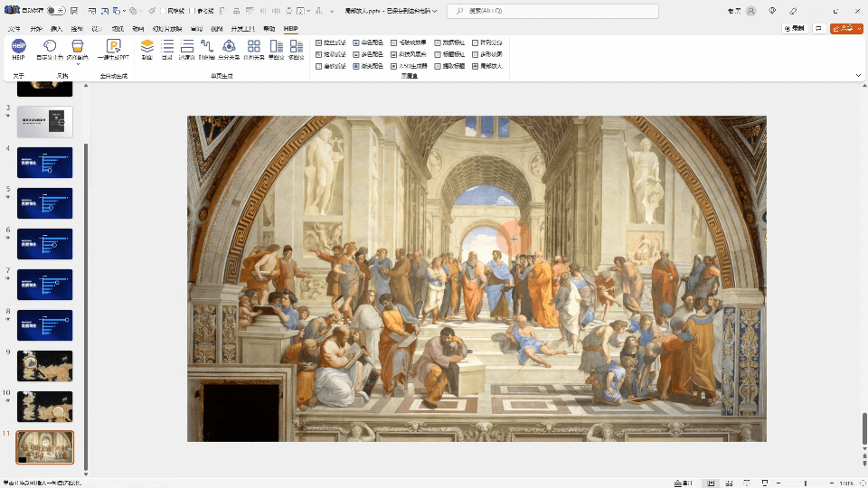Switch to the 视图 View tab
The height and width of the screenshot is (488, 868).
pyautogui.click(x=216, y=29)
